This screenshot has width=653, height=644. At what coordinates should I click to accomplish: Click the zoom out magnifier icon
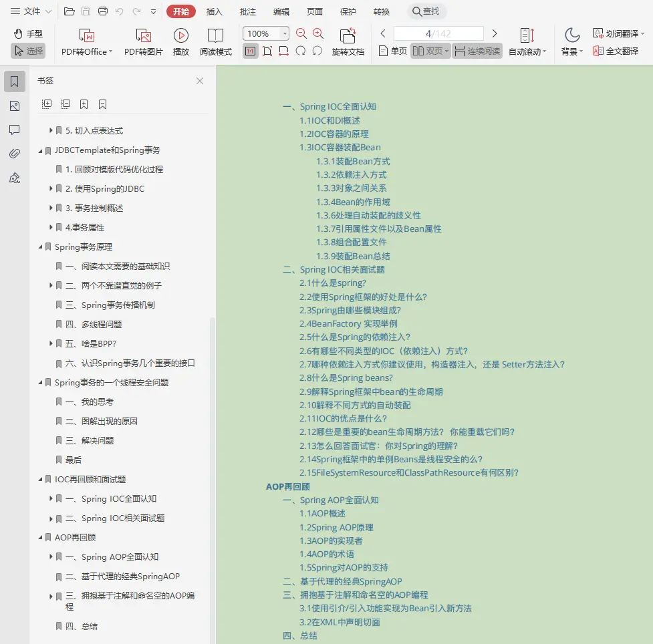pyautogui.click(x=301, y=33)
